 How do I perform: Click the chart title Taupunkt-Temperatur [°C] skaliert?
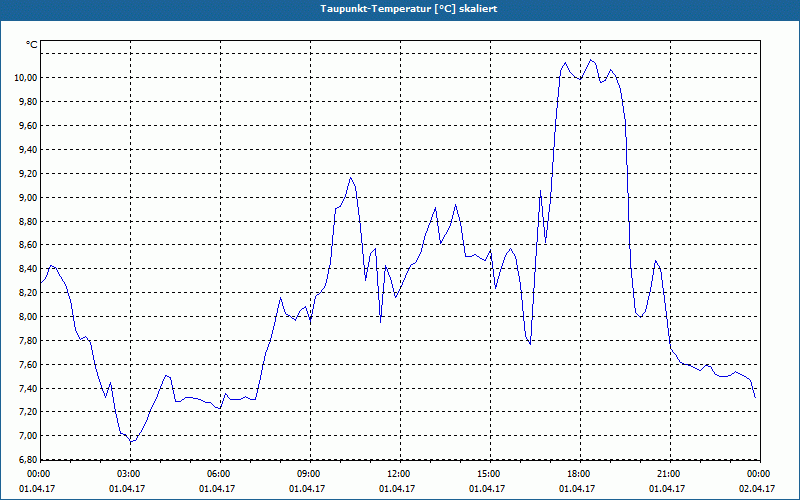point(409,9)
